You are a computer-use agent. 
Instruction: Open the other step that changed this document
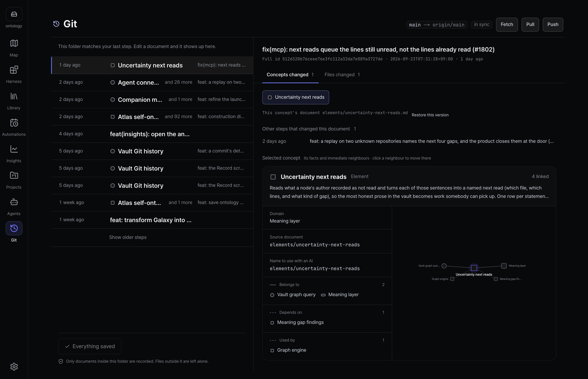pyautogui.click(x=409, y=141)
